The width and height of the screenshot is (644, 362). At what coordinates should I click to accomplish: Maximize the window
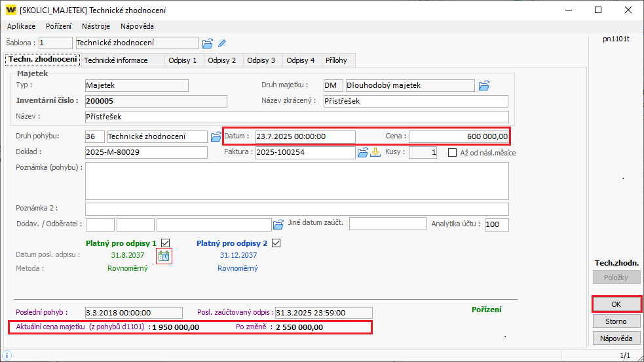(598, 10)
